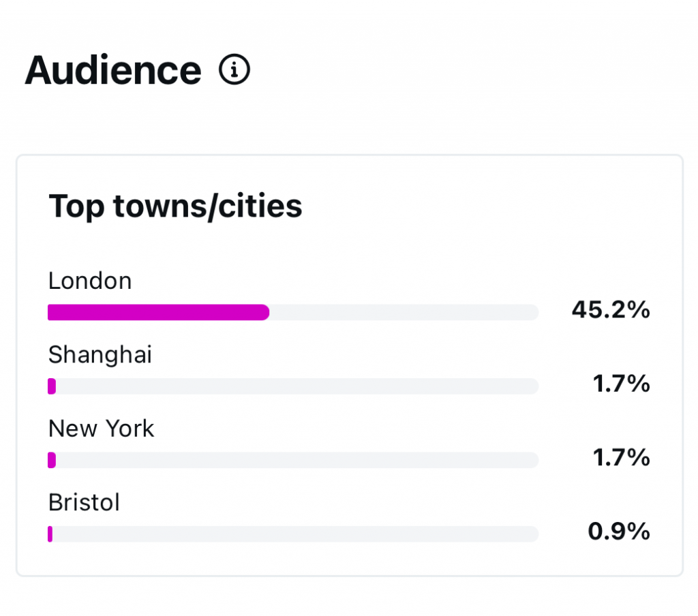The image size is (698, 616).
Task: Click the 1.7% value beside New York
Action: click(621, 458)
